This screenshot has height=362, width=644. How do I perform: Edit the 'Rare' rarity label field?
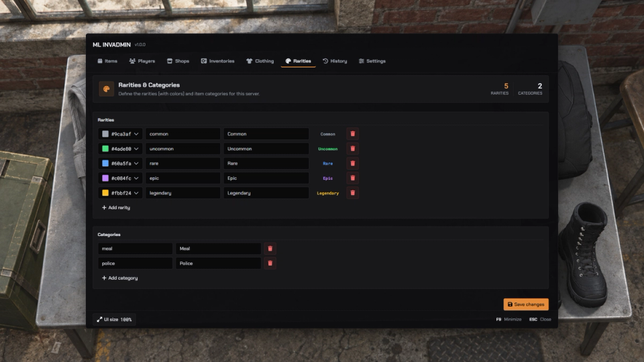[266, 164]
